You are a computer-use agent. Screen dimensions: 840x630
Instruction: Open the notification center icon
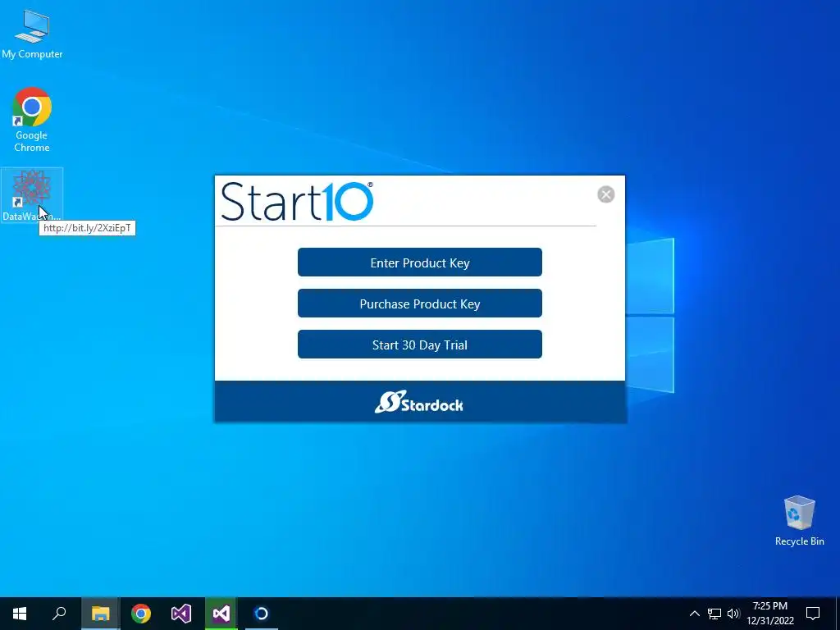point(813,614)
